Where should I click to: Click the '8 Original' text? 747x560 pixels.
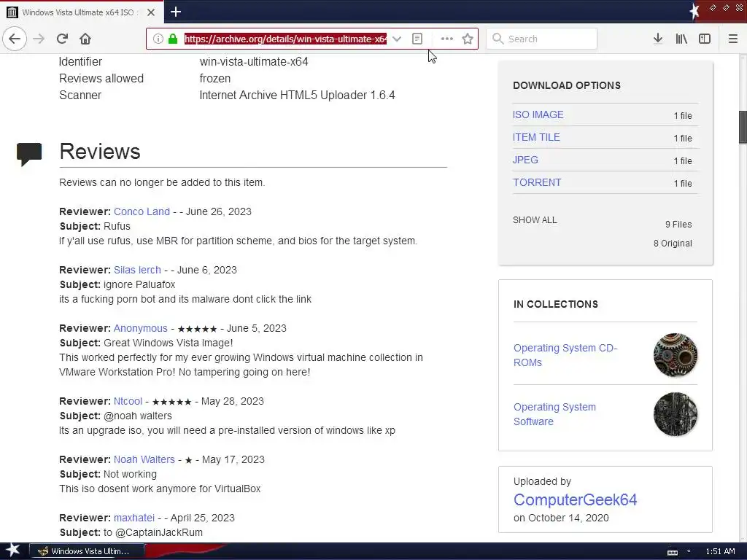(673, 244)
